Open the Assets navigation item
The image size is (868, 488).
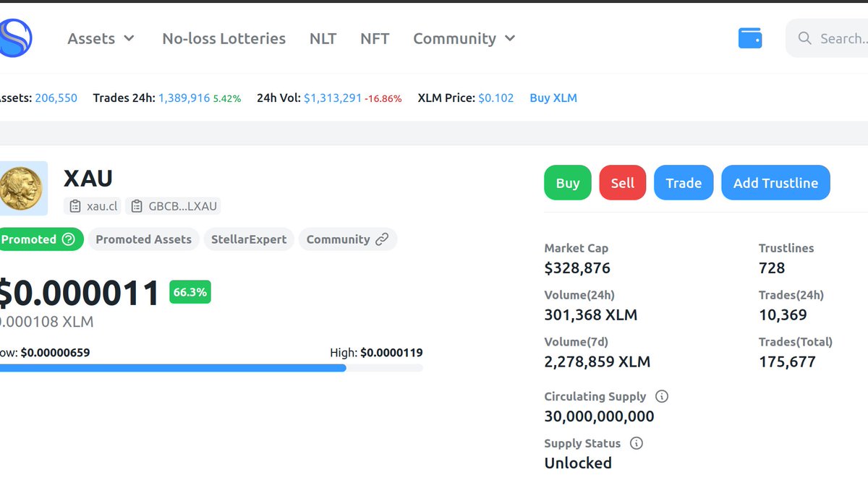[x=91, y=38]
